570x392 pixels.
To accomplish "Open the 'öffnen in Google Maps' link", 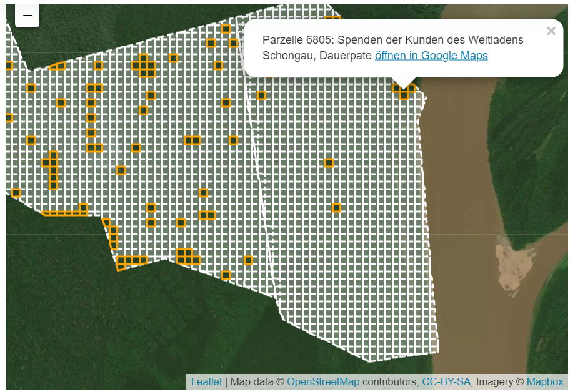I will (x=431, y=56).
